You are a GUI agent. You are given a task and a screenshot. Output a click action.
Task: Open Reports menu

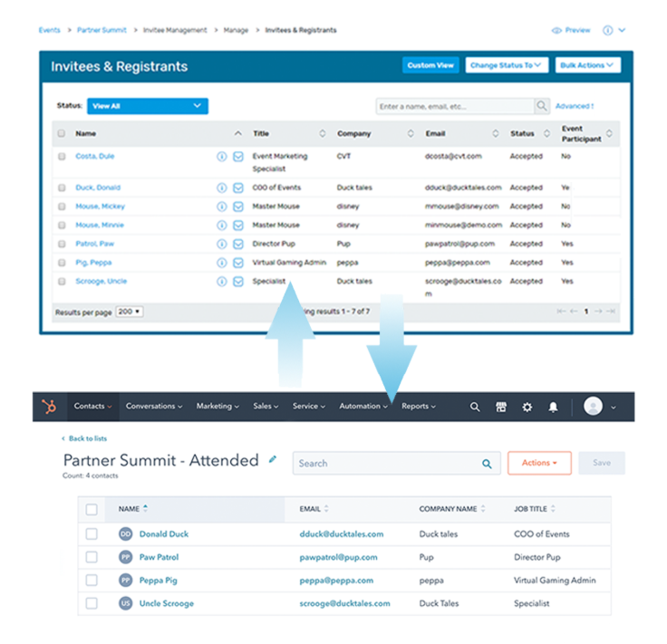[x=419, y=407]
